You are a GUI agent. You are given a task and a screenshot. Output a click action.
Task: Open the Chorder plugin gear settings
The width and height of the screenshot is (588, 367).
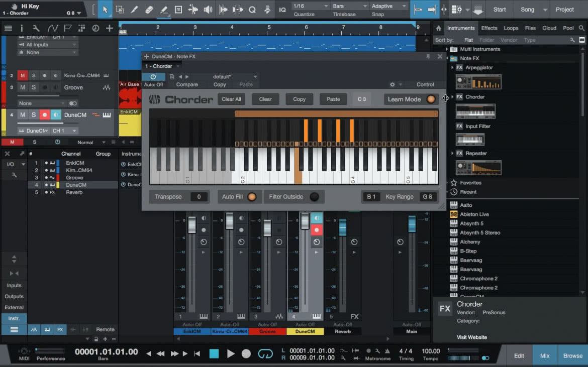(x=392, y=85)
